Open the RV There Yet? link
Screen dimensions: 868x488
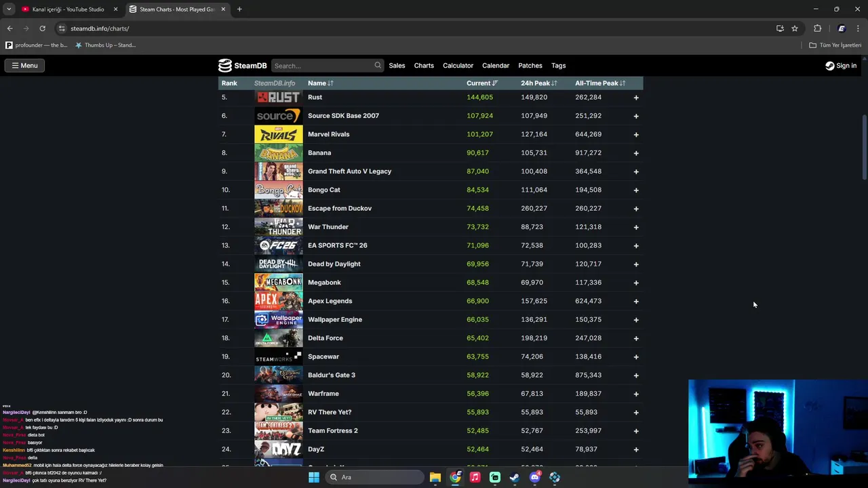330,412
